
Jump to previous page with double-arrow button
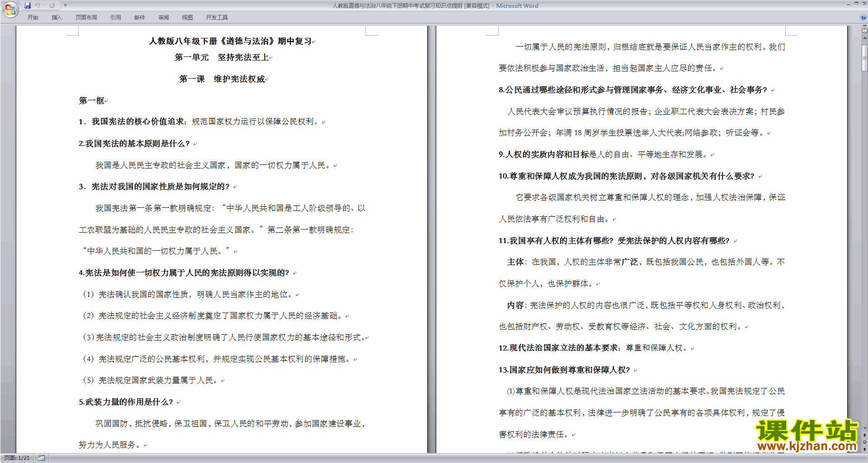coord(864,435)
